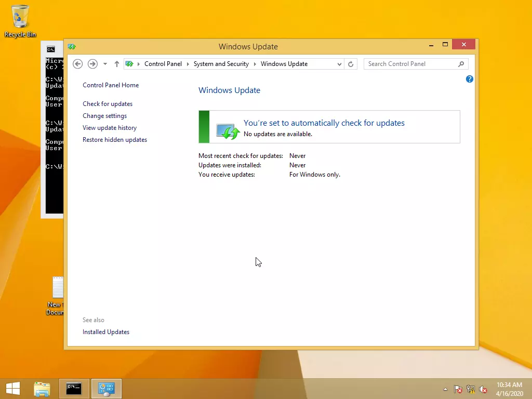Expand the arrow after Control Panel breadcrumb
Viewport: 532px width, 399px height.
point(188,64)
